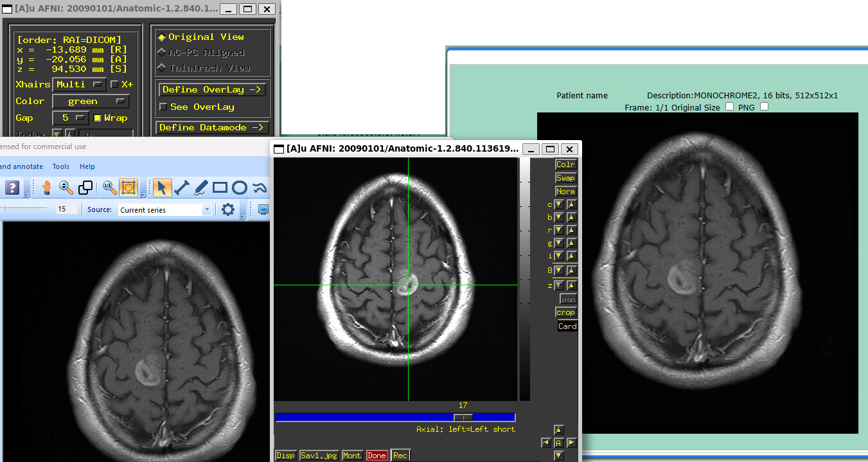
Task: Open the Xhairs Multi dropdown
Action: pos(80,84)
